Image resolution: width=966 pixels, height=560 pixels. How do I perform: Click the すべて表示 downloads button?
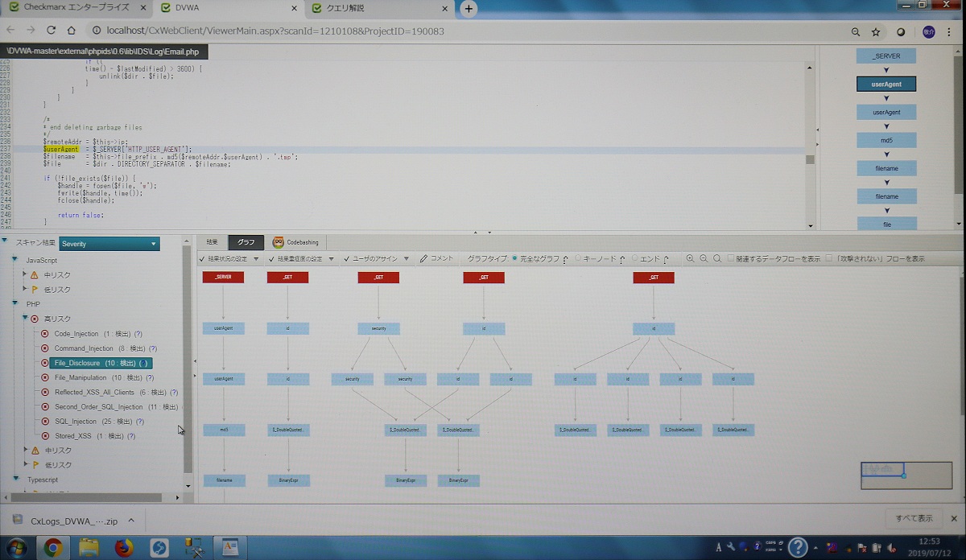[x=914, y=519]
